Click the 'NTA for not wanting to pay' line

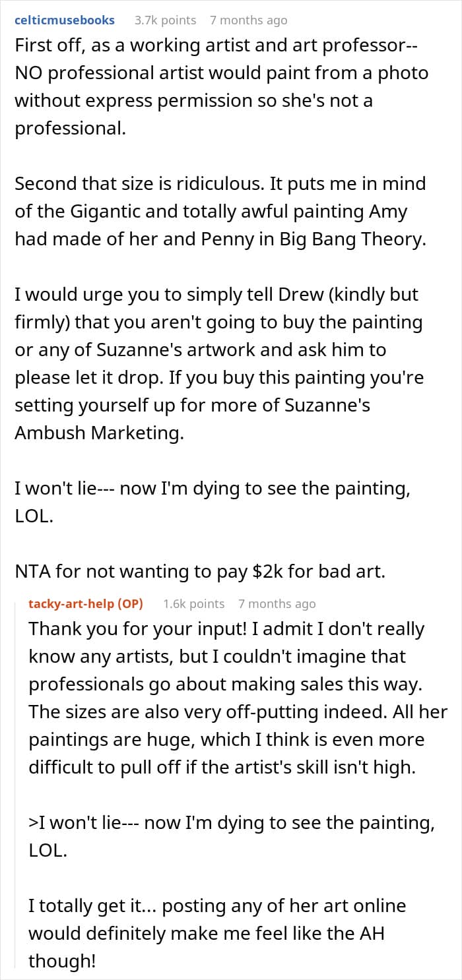pos(199,570)
